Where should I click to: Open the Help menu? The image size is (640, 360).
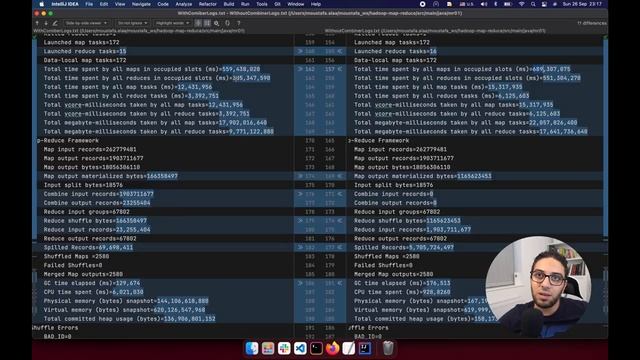coord(316,4)
